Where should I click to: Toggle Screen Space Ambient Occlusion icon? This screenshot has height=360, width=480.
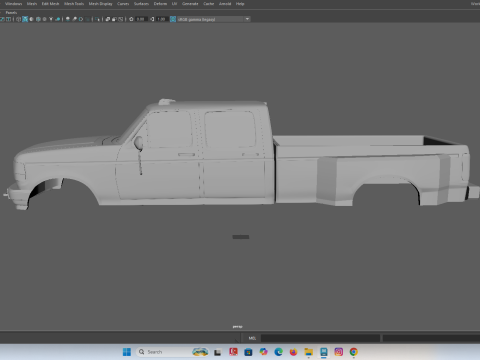pyautogui.click(x=68, y=19)
